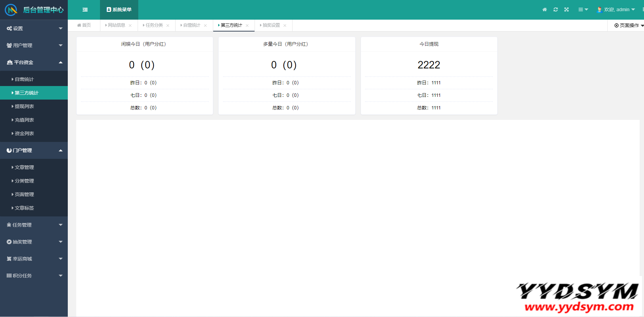Close the 任务分类 tab

point(168,25)
